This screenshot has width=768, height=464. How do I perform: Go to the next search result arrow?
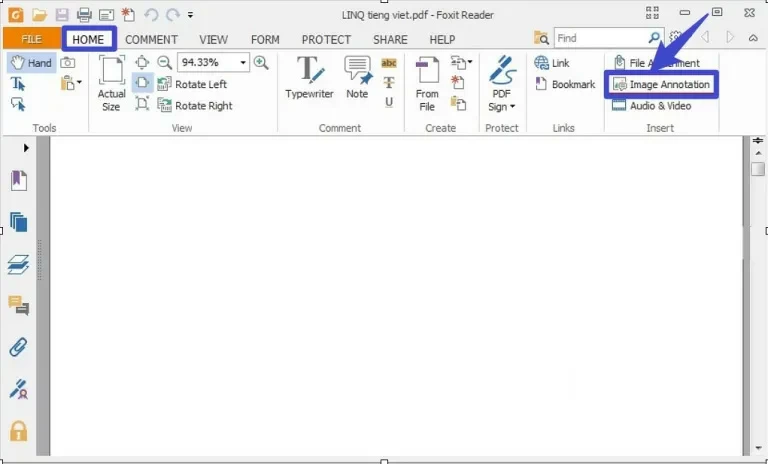pyautogui.click(x=730, y=37)
